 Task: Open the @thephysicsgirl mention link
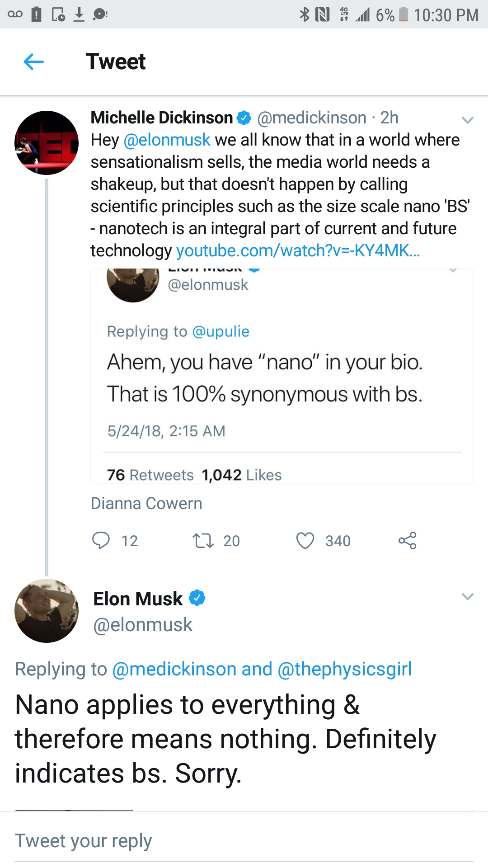[x=344, y=669]
